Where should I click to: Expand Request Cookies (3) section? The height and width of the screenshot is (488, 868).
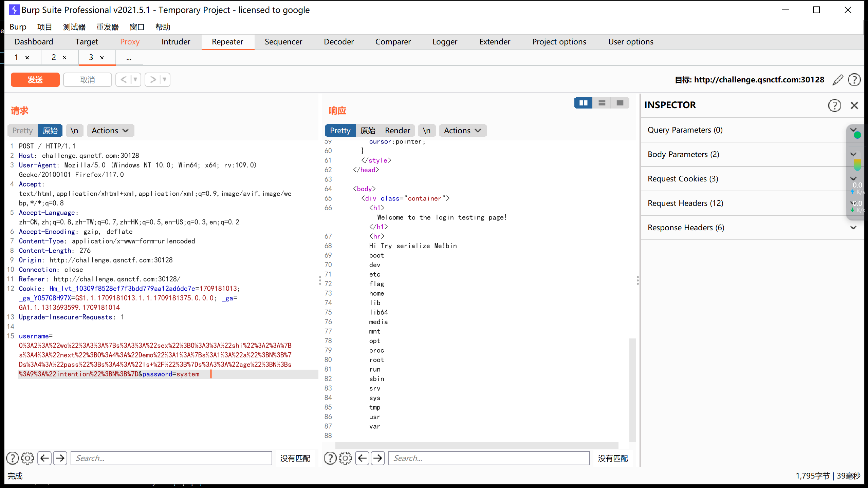coord(752,179)
